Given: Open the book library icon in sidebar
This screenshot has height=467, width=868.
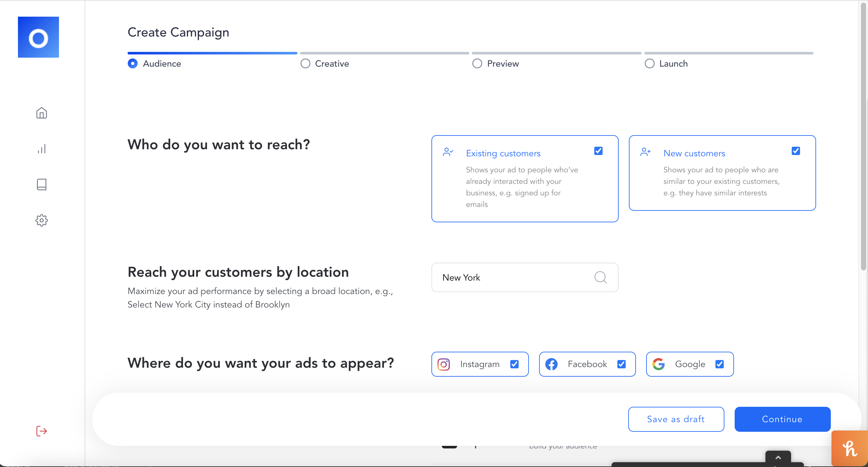Looking at the screenshot, I should click(x=41, y=184).
